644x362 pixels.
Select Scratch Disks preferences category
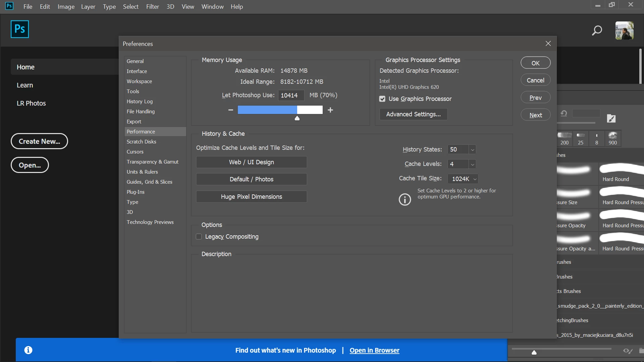[142, 142]
